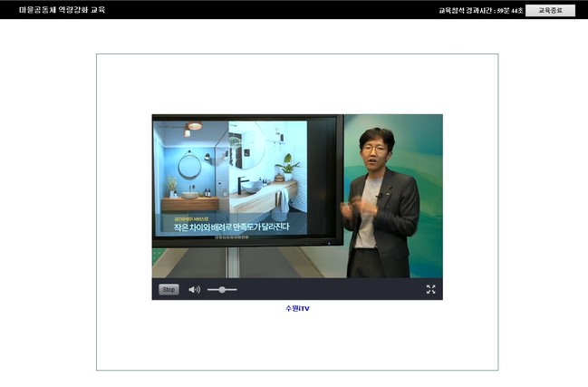The width and height of the screenshot is (588, 387).
Task: Click empty area of the player control bar
Action: click(330, 289)
